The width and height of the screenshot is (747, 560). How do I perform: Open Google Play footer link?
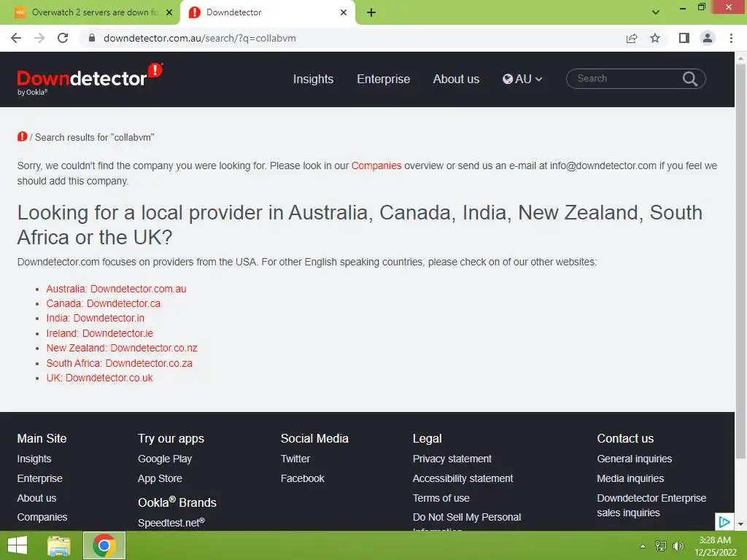(165, 459)
